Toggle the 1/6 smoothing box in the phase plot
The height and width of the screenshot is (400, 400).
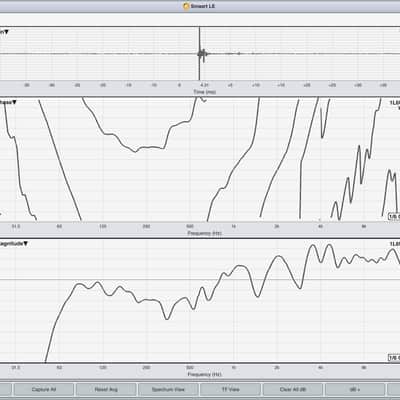click(394, 217)
